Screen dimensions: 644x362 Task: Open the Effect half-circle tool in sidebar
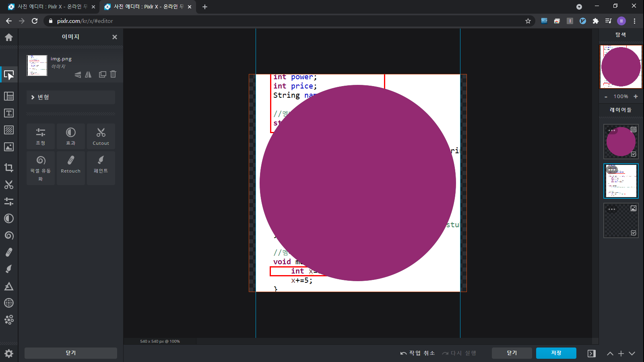(9, 218)
